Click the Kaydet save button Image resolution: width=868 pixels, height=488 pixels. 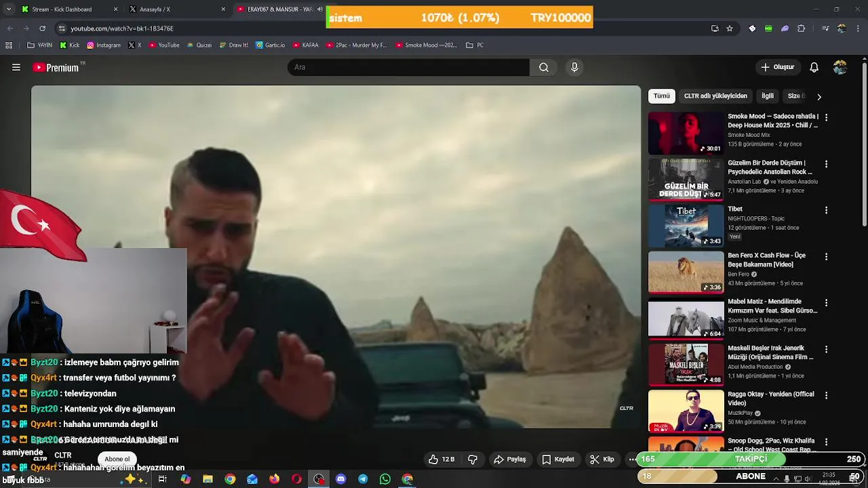558,460
